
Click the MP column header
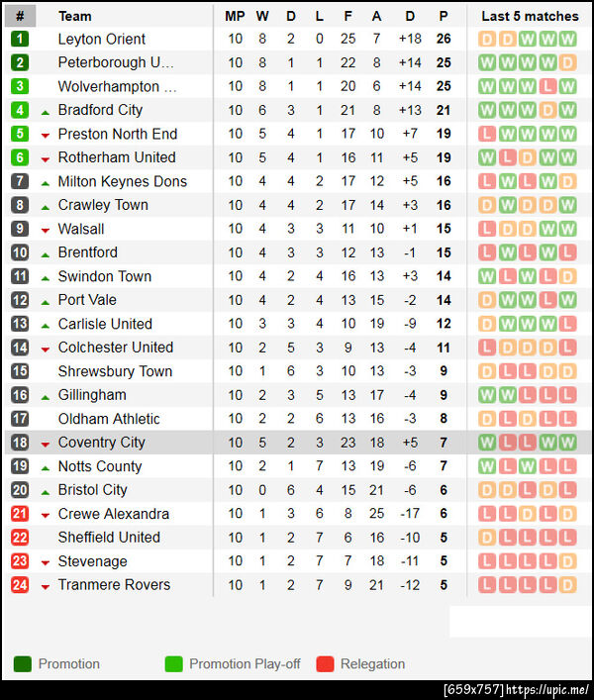[235, 16]
